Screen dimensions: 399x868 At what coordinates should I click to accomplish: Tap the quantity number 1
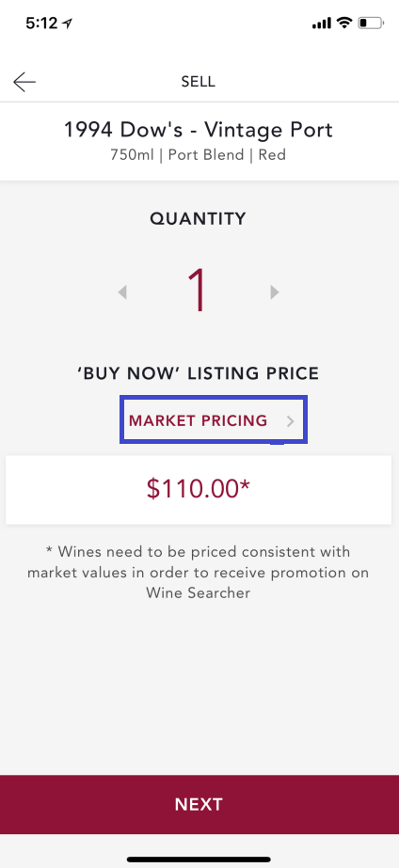(x=198, y=292)
